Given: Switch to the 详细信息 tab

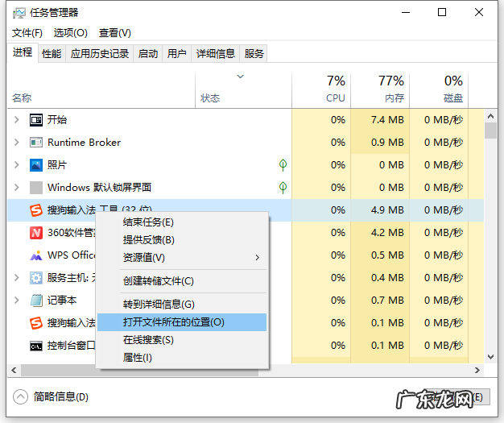Looking at the screenshot, I should click(215, 53).
